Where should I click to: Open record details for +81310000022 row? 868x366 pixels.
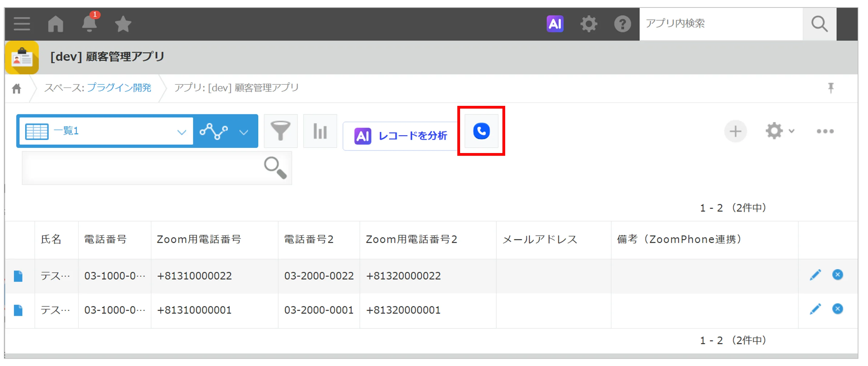pos(18,276)
